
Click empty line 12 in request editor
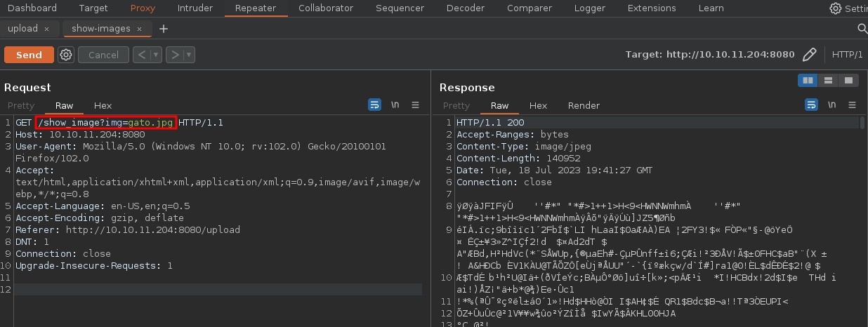point(218,290)
